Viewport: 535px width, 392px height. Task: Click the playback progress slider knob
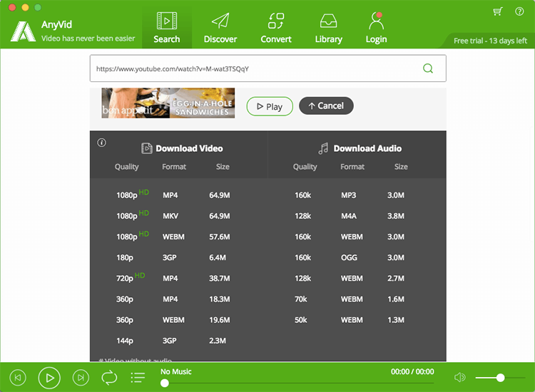pos(165,383)
